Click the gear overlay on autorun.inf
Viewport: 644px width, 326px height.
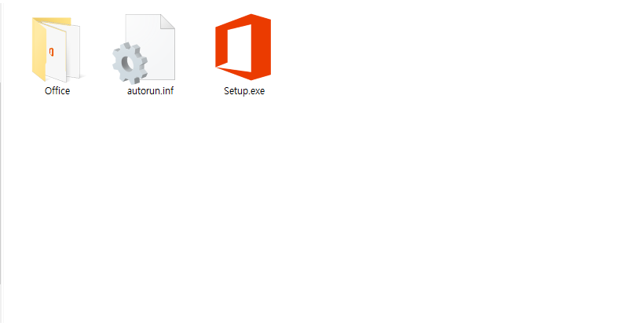(130, 63)
